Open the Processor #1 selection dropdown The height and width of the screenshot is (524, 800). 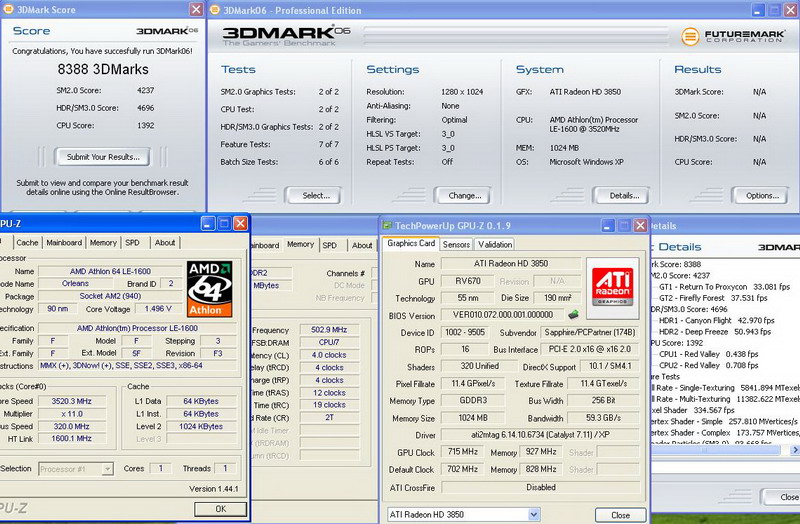point(107,468)
